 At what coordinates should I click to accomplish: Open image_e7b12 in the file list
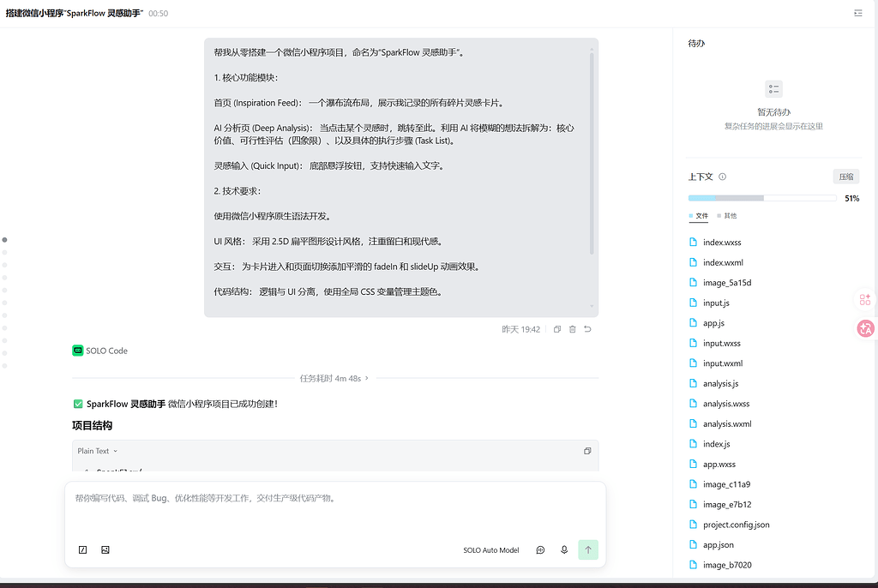click(727, 505)
